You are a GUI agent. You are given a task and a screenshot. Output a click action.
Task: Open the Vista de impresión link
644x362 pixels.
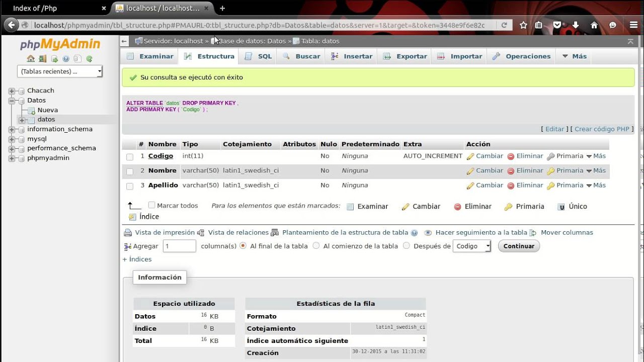165,232
